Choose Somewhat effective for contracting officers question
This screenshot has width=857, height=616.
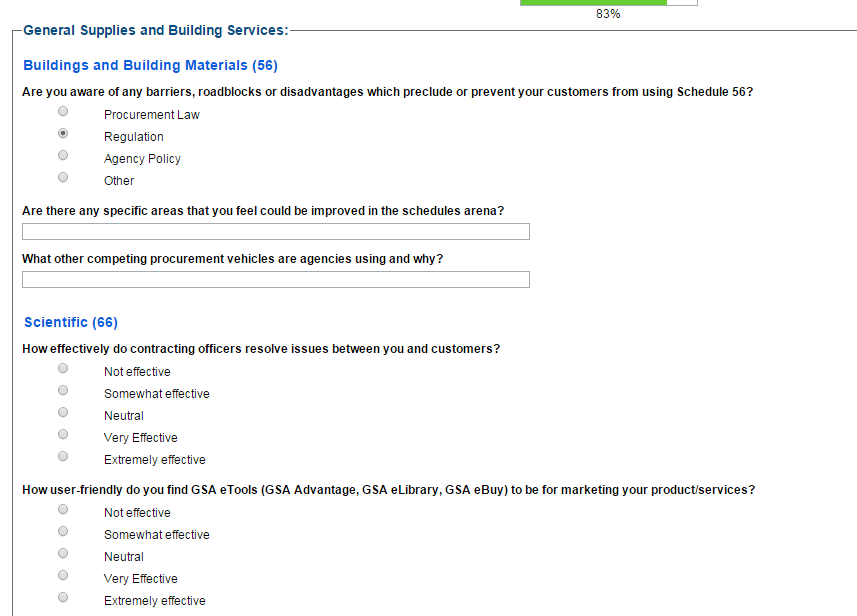coord(63,390)
